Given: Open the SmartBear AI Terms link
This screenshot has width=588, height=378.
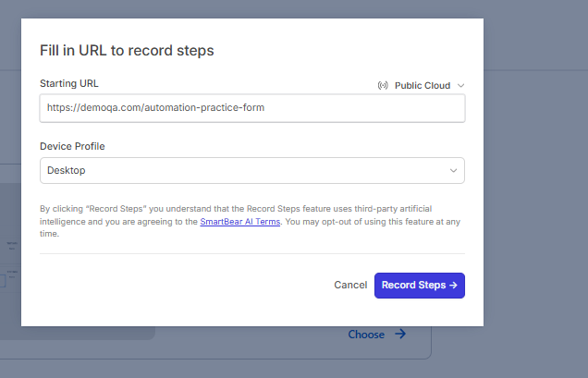Looking at the screenshot, I should (239, 222).
